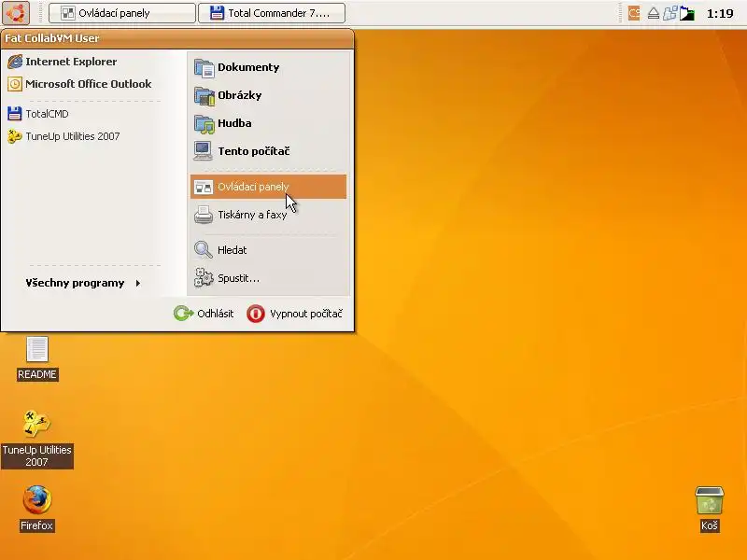Viewport: 747px width, 560px height.
Task: Open the Obrázky folder
Action: pyautogui.click(x=268, y=95)
